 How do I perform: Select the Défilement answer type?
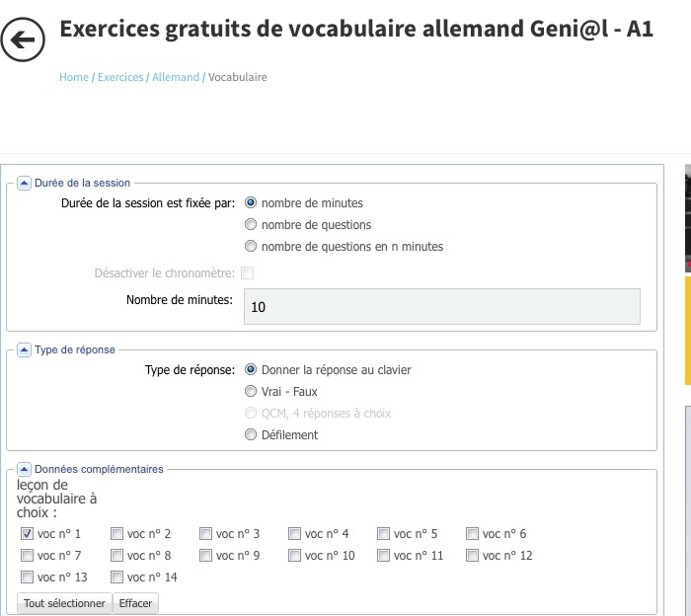tap(251, 435)
